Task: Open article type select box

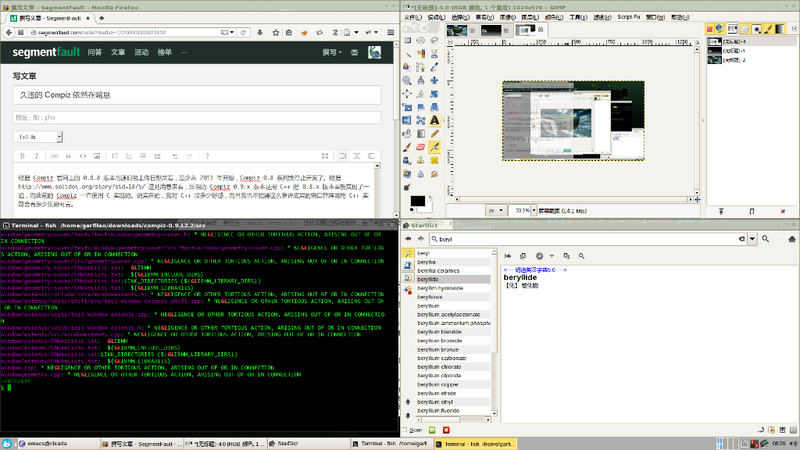Action: coord(38,137)
